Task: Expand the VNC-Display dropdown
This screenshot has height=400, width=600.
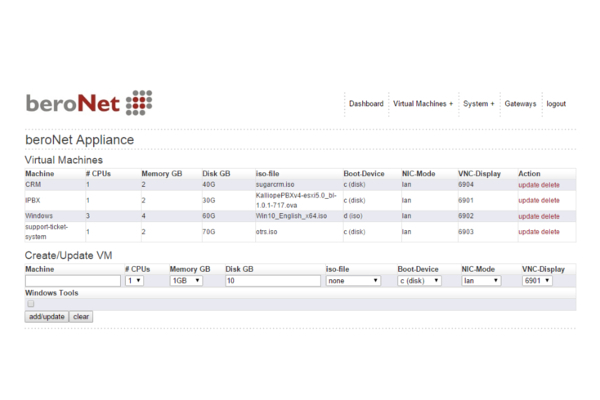Action: (x=543, y=281)
